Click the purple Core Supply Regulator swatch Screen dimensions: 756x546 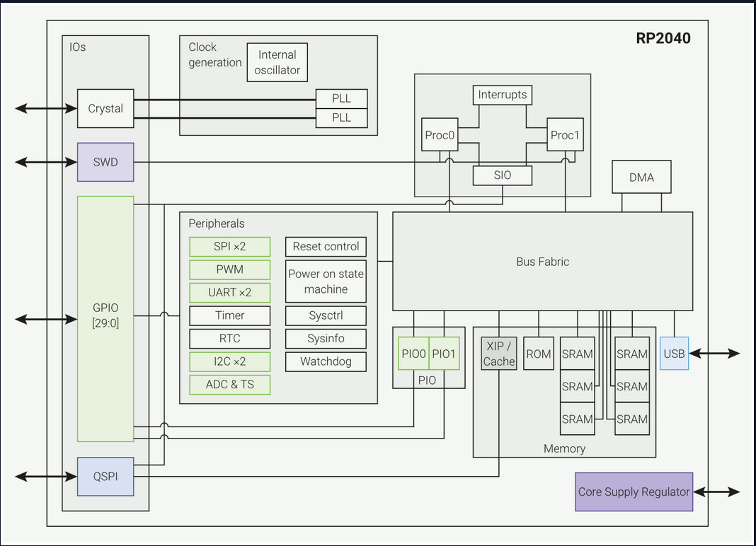633,492
